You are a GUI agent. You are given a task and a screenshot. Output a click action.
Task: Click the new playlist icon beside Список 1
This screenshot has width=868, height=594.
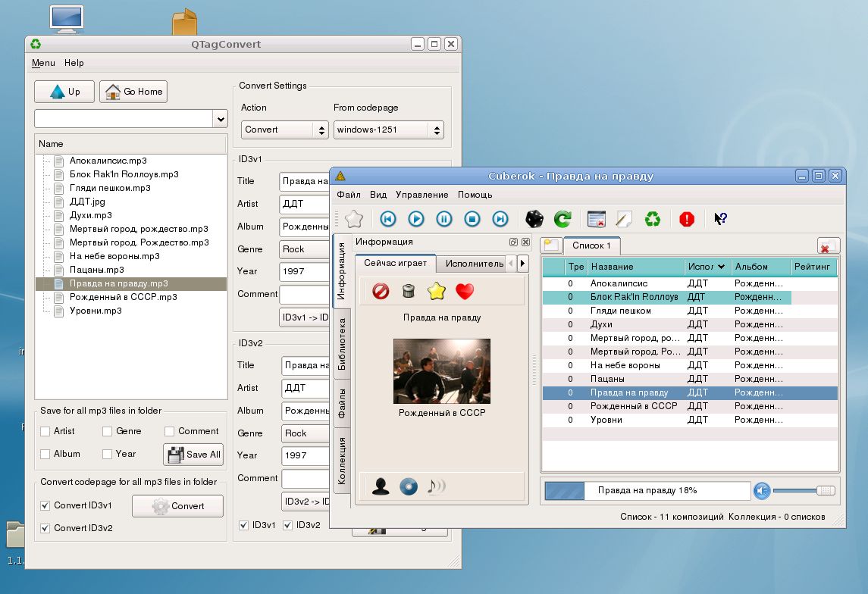click(x=551, y=245)
